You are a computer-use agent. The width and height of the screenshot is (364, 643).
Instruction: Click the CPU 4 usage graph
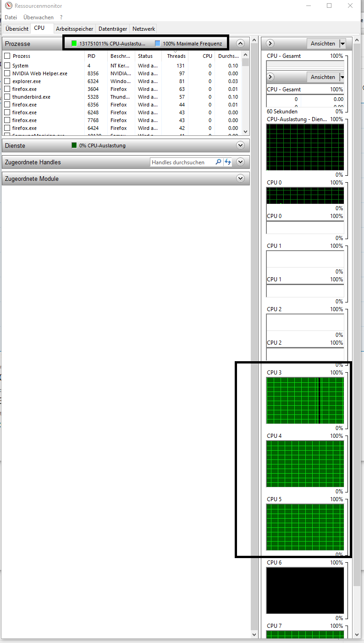click(305, 464)
